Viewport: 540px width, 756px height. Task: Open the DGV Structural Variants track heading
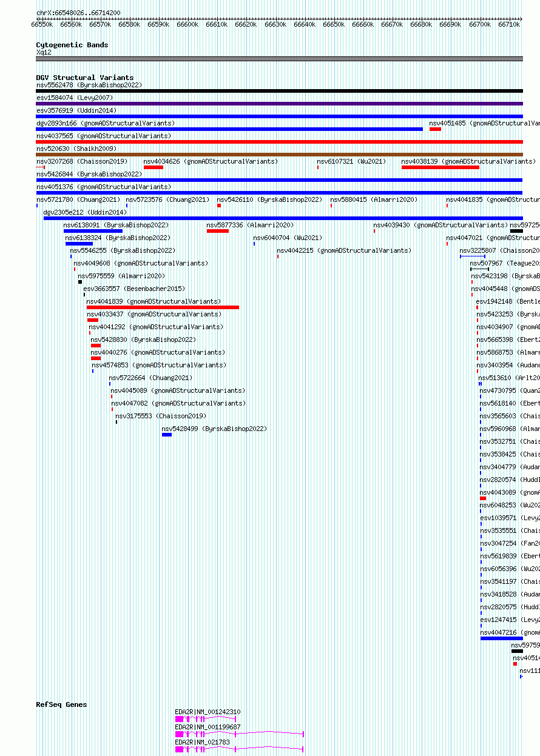[85, 78]
